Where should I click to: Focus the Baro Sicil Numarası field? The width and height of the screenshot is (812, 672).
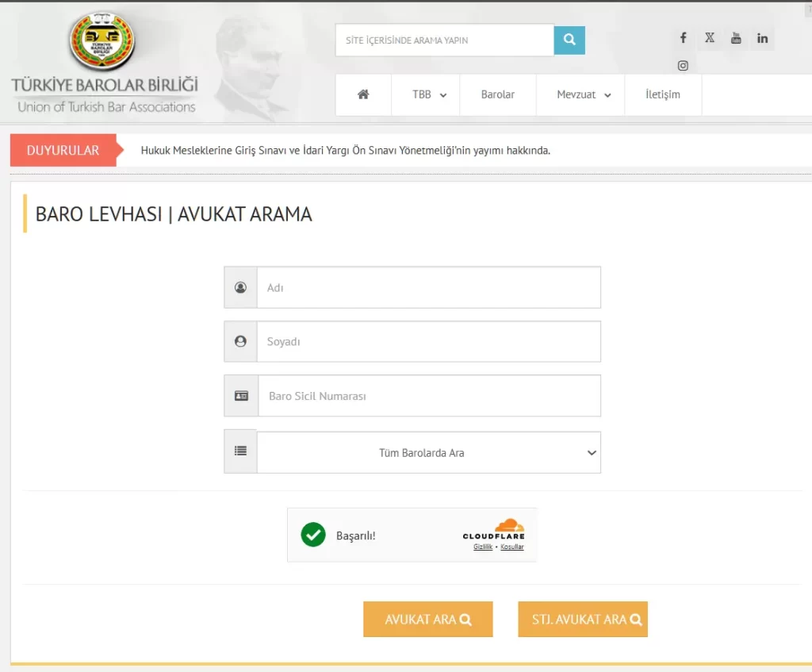click(x=429, y=396)
